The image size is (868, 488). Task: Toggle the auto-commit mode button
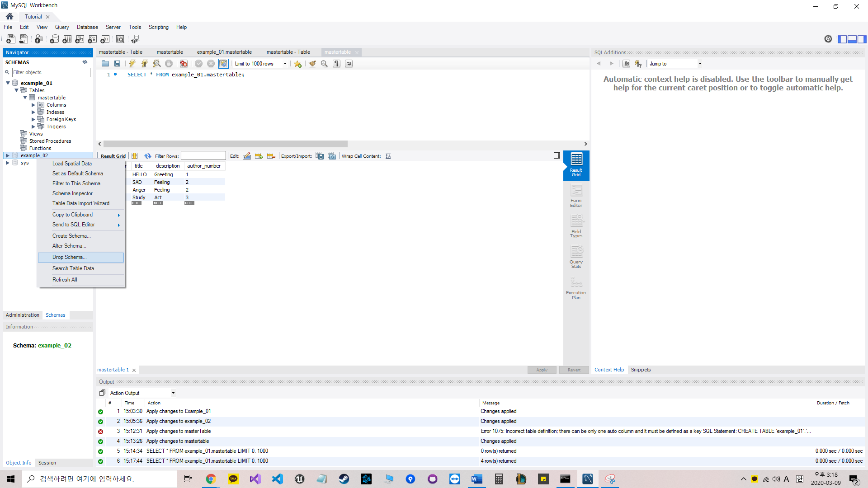[223, 64]
